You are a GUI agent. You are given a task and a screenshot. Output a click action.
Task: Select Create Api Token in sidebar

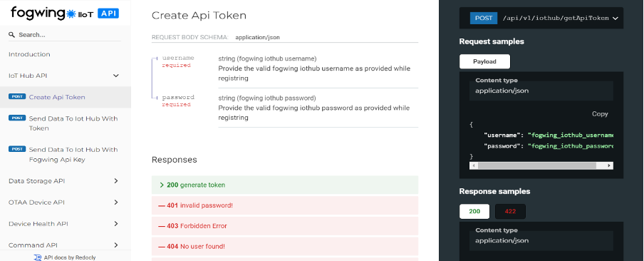coord(66,97)
